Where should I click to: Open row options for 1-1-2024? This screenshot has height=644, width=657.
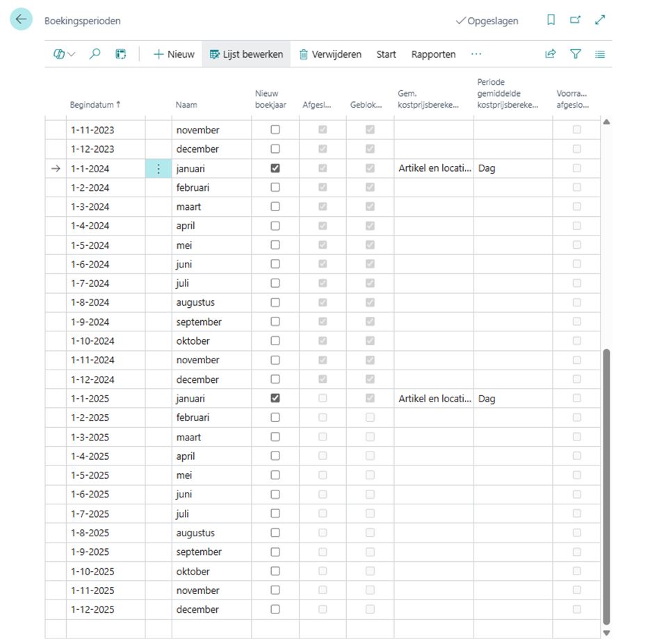click(159, 169)
